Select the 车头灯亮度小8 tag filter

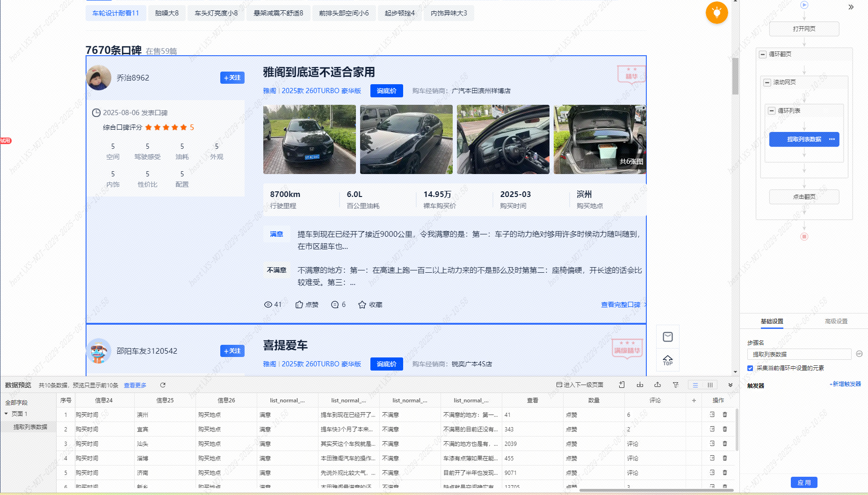click(x=216, y=13)
